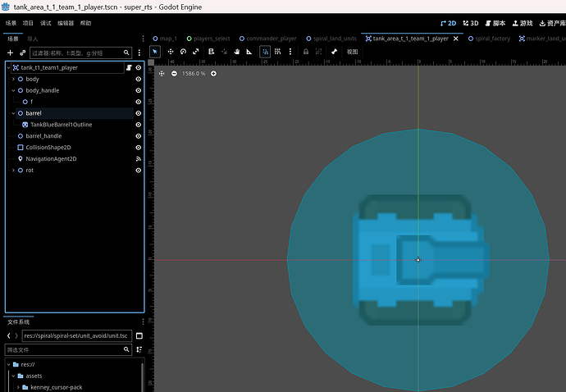
Task: Select the Rotate mode tool
Action: pos(184,52)
